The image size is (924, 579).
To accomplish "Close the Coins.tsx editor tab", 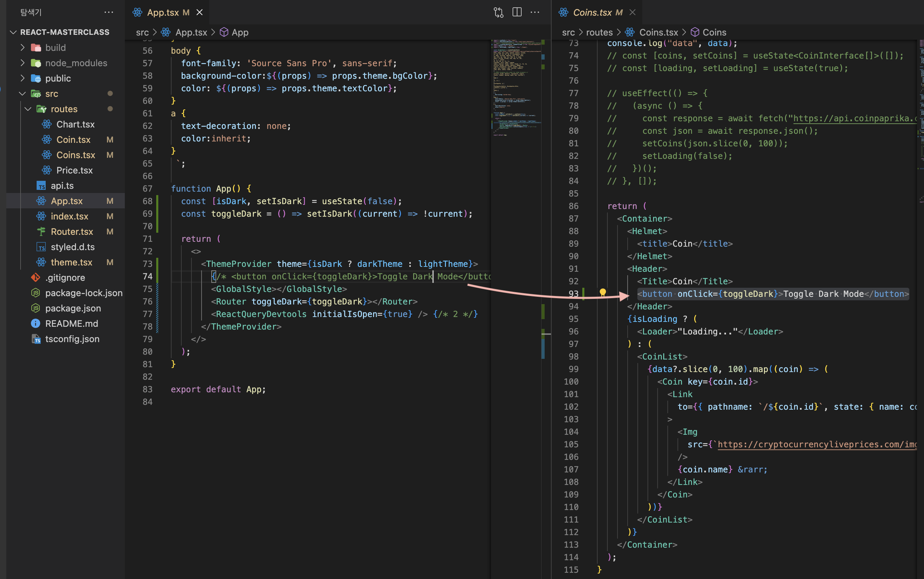I will point(633,13).
